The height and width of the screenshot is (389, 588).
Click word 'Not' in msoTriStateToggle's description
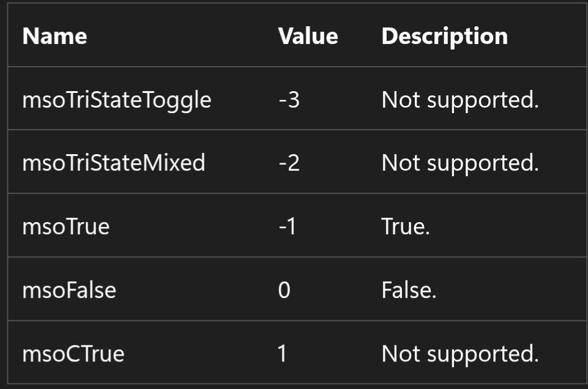pos(398,100)
